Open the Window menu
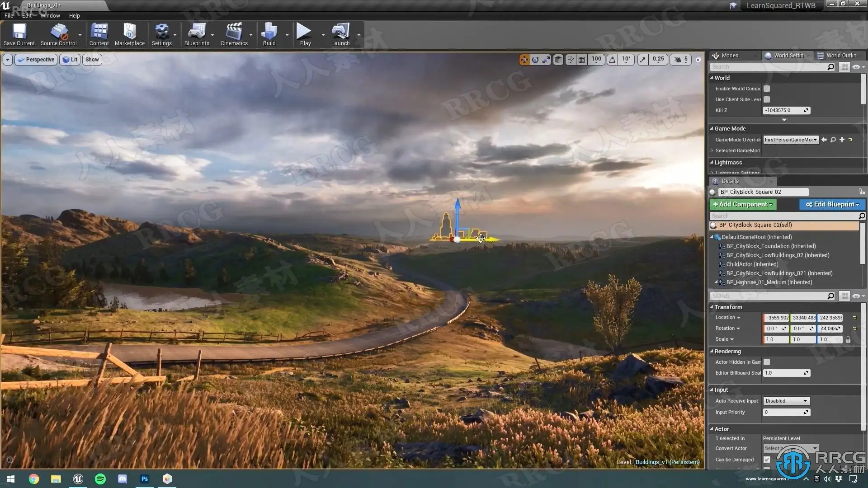868x488 pixels. coord(50,15)
